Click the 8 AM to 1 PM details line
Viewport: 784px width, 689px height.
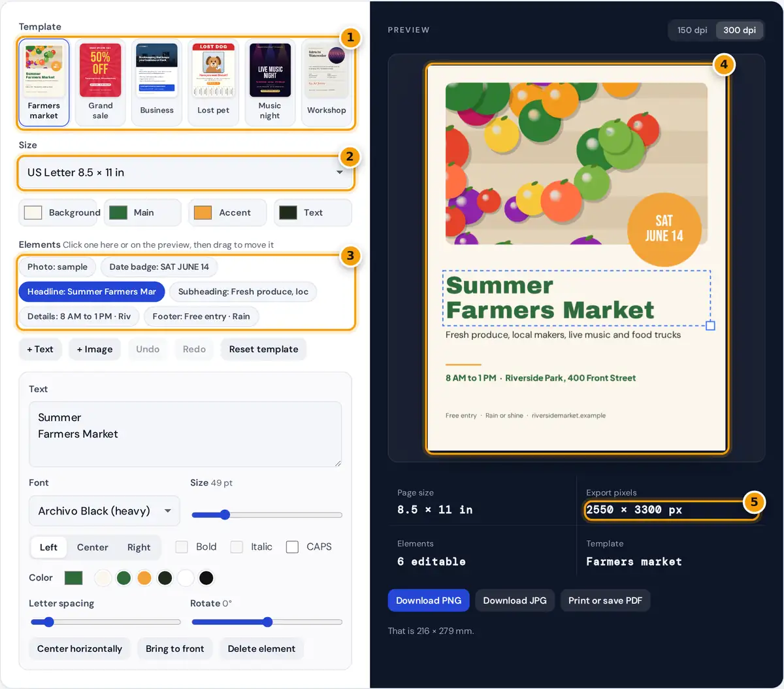(540, 378)
